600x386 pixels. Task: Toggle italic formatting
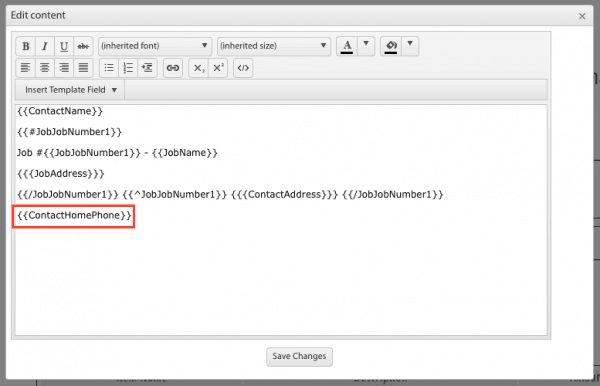(x=45, y=46)
